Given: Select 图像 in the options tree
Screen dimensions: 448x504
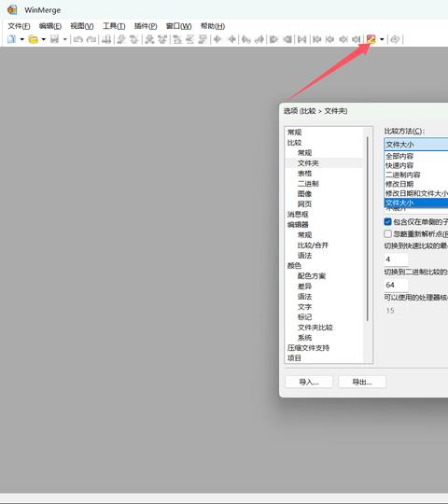Looking at the screenshot, I should point(304,194).
